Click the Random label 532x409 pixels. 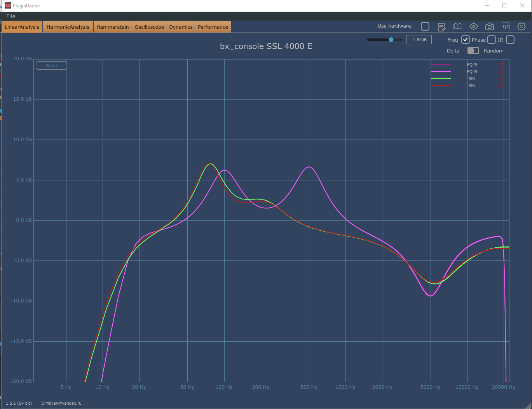click(x=494, y=51)
